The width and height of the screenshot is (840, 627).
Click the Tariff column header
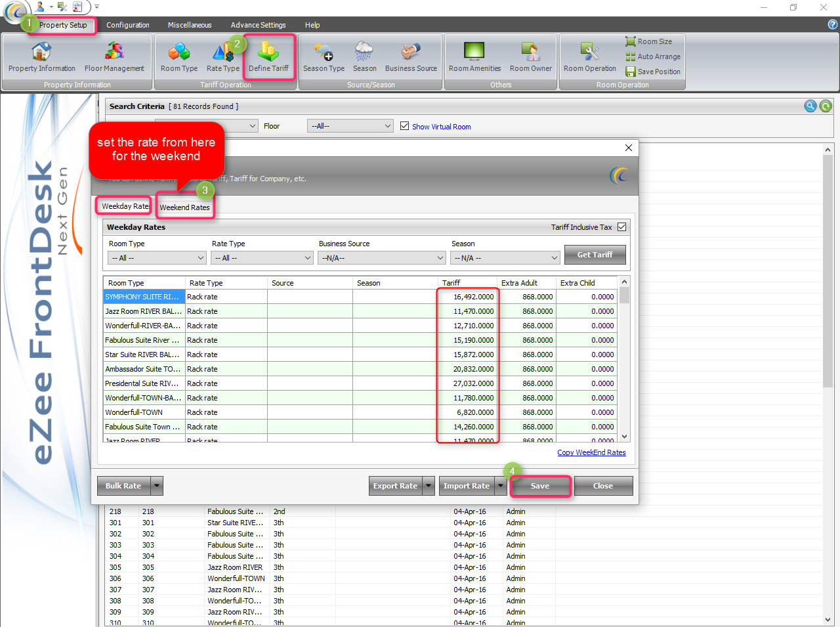(x=467, y=283)
